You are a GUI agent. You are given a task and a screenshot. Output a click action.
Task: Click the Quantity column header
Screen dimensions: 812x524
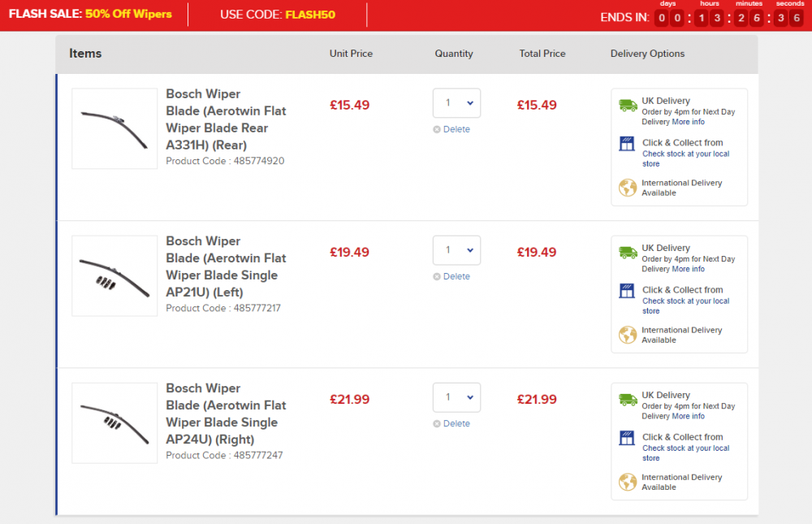pos(454,54)
